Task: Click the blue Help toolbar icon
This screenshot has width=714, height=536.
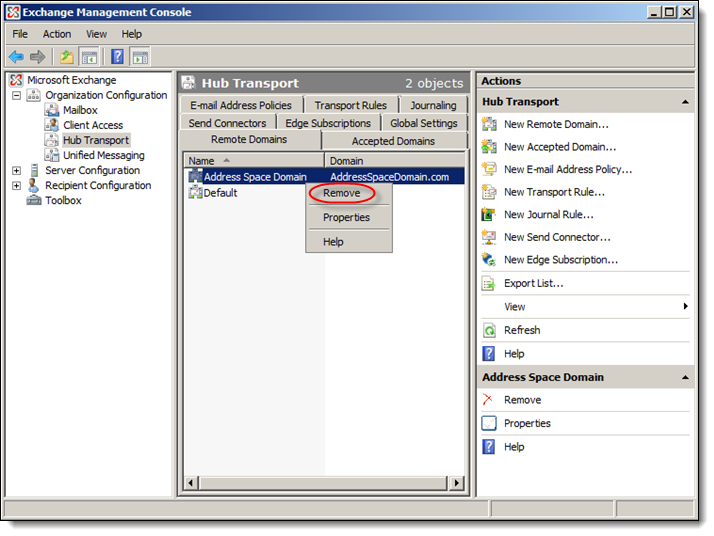Action: (x=117, y=57)
